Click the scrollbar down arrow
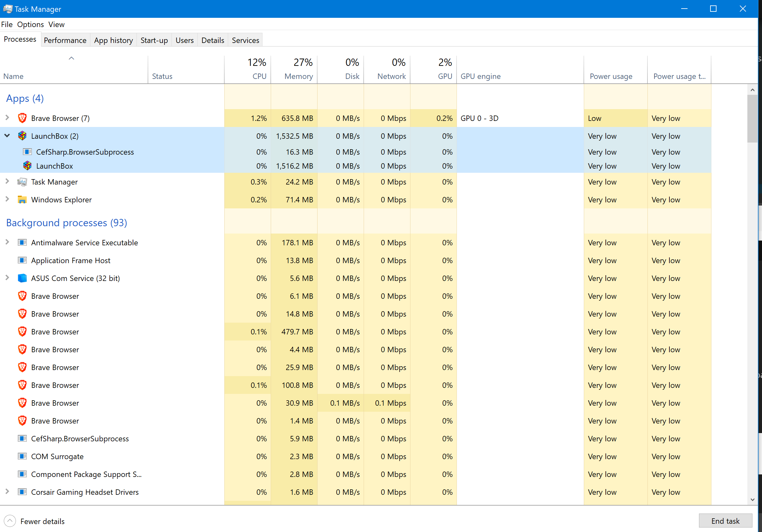This screenshot has width=762, height=532. [x=752, y=500]
